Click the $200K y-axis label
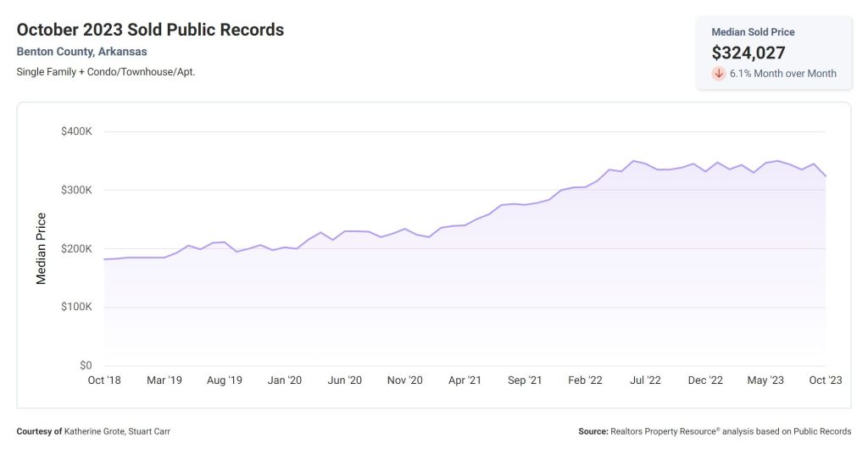Viewport: 868px width, 455px height. click(76, 248)
